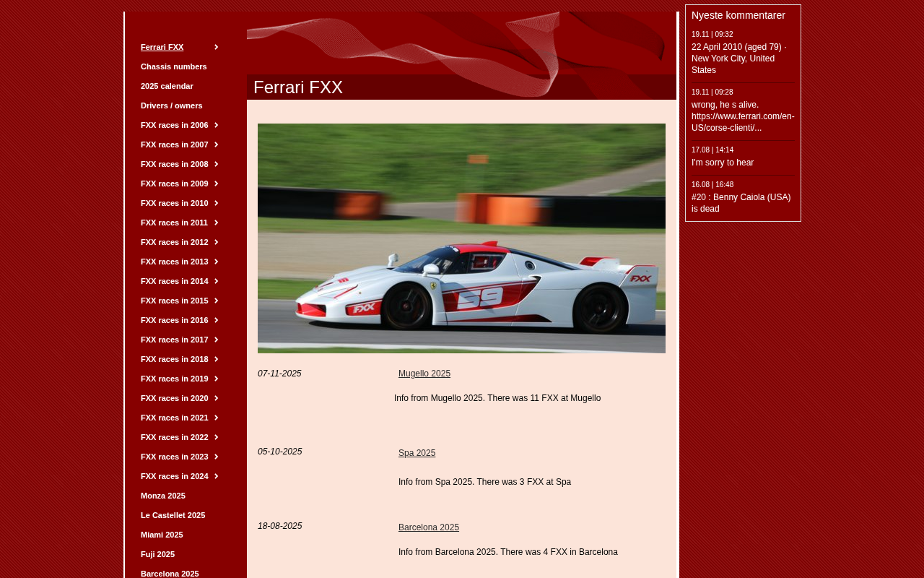Expand the FXX races in 2020 arrow
The width and height of the screenshot is (924, 578).
(x=217, y=398)
